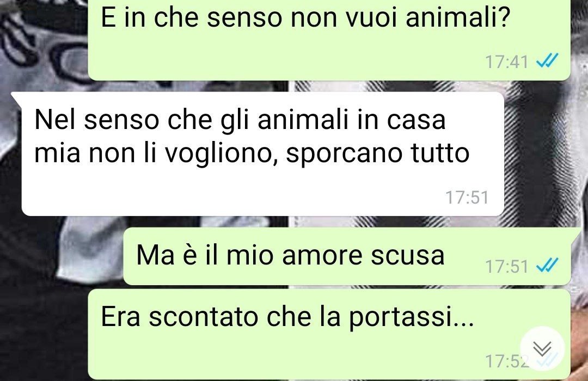Image resolution: width=588 pixels, height=381 pixels.
Task: Click the words 'sporcano tutto' in the white bubble
Action: tap(378, 153)
